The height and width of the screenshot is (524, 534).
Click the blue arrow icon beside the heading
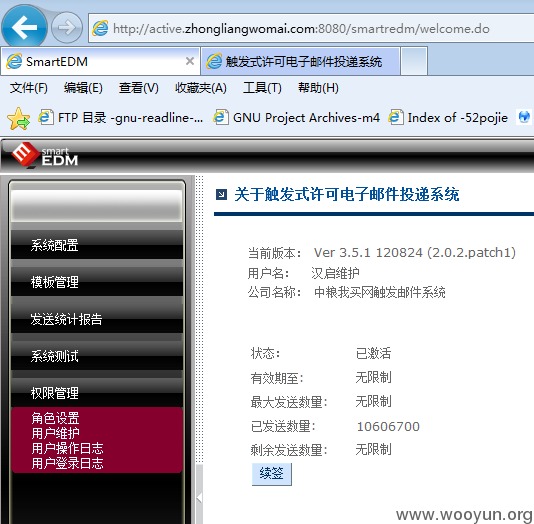pos(221,195)
